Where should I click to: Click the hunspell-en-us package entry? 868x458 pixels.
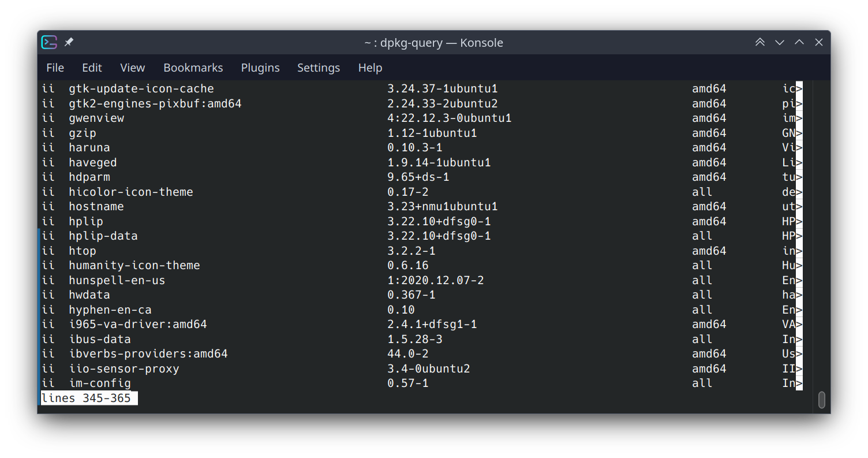tap(117, 280)
